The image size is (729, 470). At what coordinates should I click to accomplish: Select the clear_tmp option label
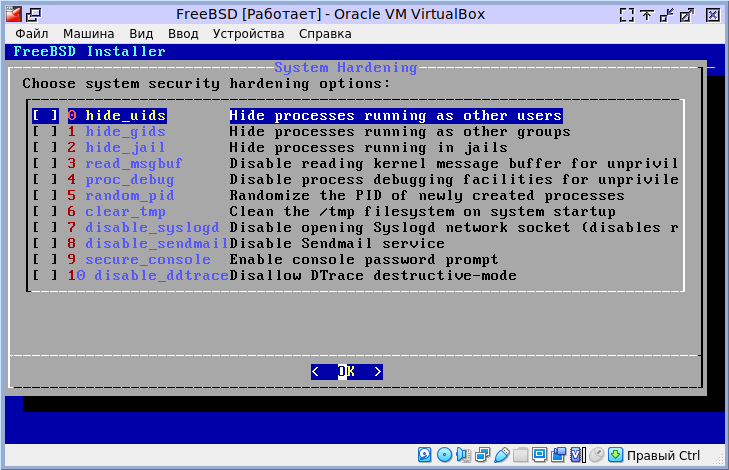coord(125,212)
